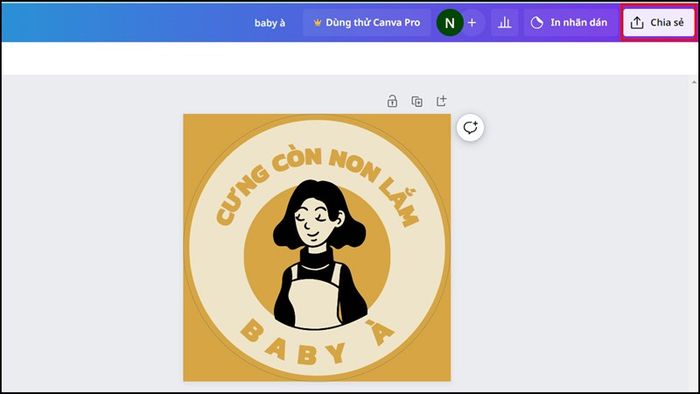Click the design title baby à

[x=270, y=23]
